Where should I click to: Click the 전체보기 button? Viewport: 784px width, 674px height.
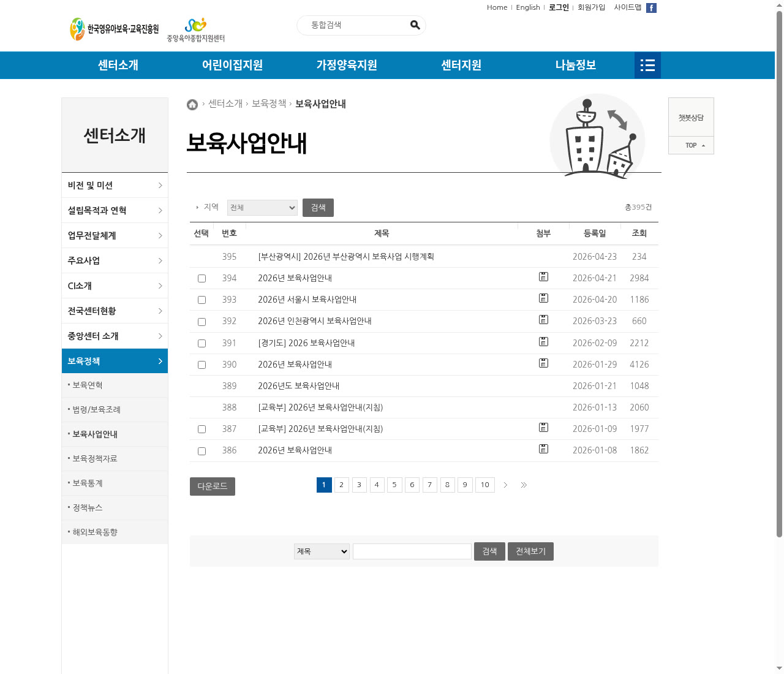click(530, 551)
